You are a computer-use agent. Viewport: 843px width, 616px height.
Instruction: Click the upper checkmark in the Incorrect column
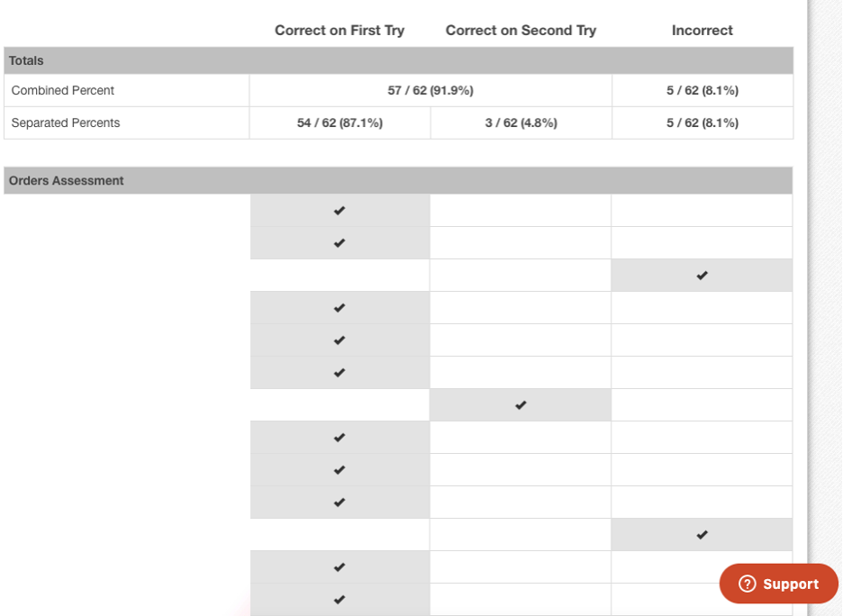tap(702, 276)
